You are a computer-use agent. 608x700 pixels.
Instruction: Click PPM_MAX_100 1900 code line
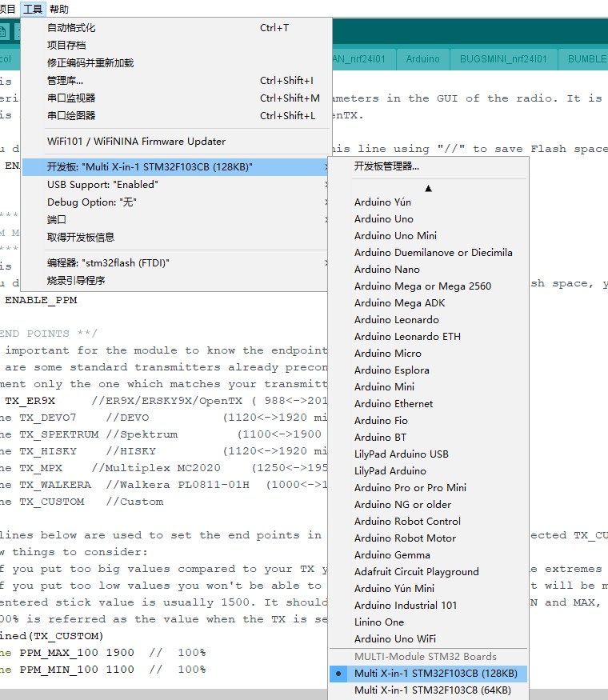click(x=103, y=653)
